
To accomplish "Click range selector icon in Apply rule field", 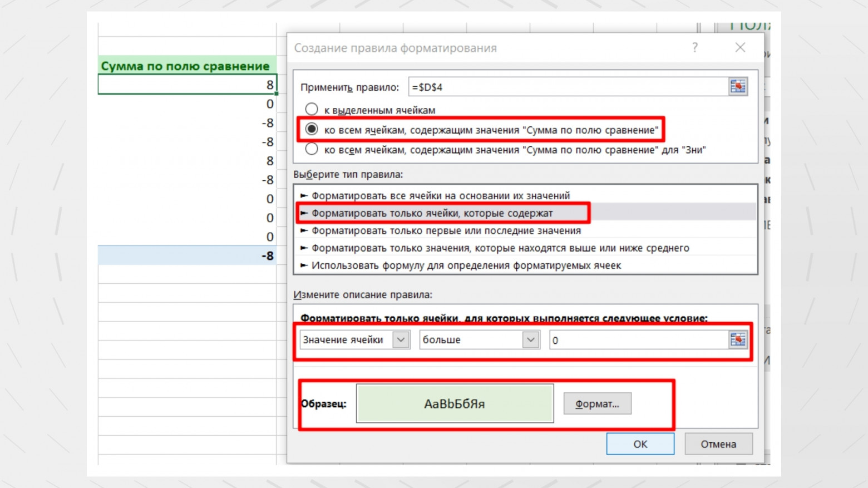I will point(738,87).
